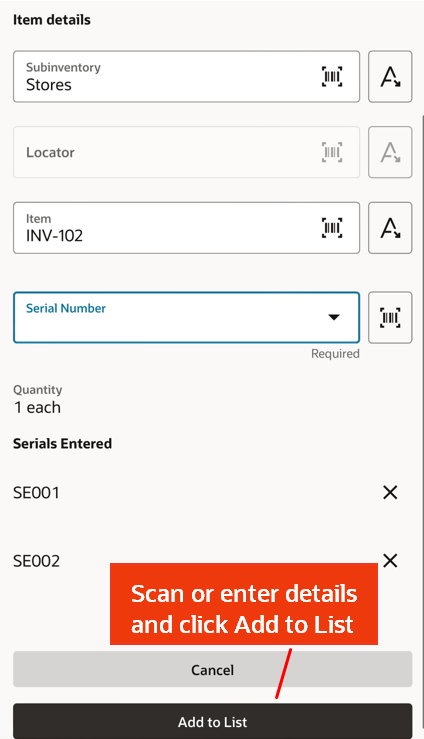Expand the Serial Number dropdown arrow

[x=334, y=317]
